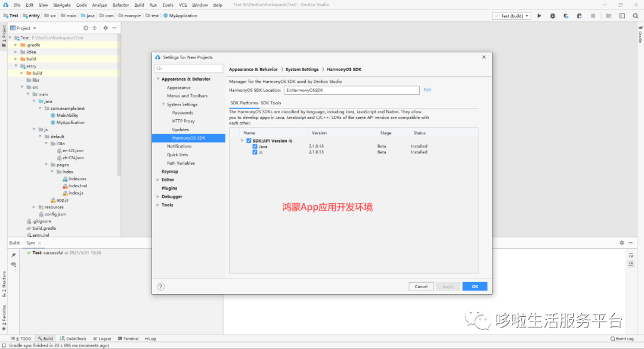
Task: Click the Cancel button
Action: point(421,286)
